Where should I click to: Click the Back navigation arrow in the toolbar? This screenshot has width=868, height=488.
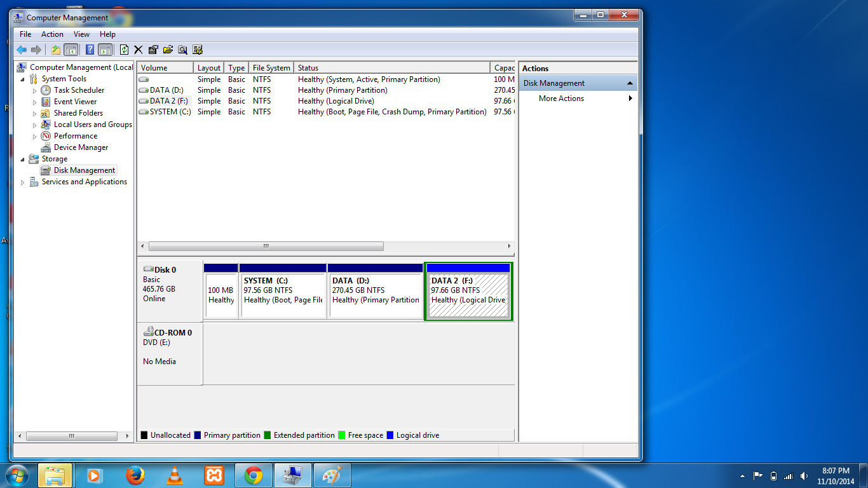[22, 50]
